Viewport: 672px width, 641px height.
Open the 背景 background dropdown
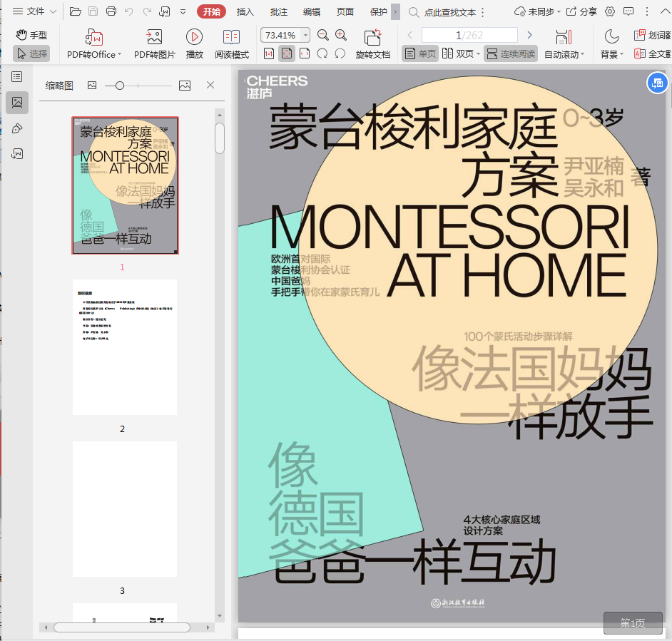(x=612, y=43)
